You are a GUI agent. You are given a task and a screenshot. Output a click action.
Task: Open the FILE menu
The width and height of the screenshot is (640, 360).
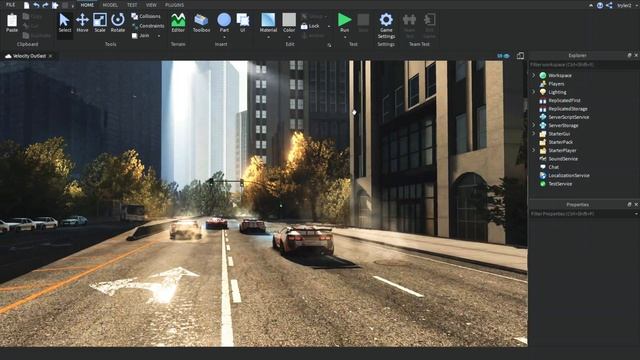(11, 5)
